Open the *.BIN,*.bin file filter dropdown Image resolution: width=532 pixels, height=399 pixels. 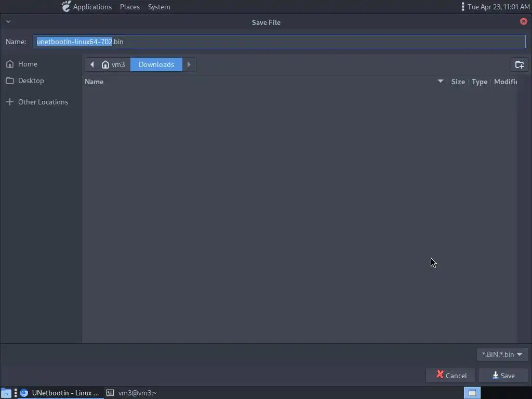click(x=502, y=354)
